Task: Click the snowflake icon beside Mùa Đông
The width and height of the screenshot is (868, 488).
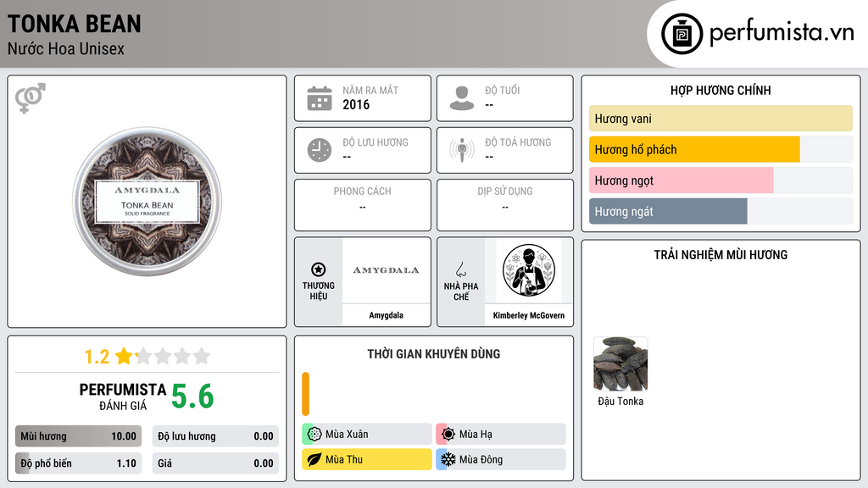Action: tap(448, 459)
